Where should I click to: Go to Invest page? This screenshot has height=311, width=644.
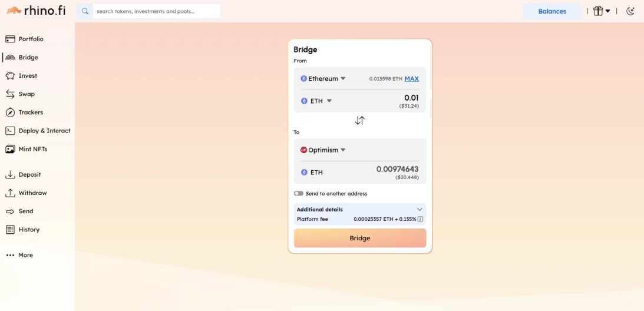tap(28, 75)
